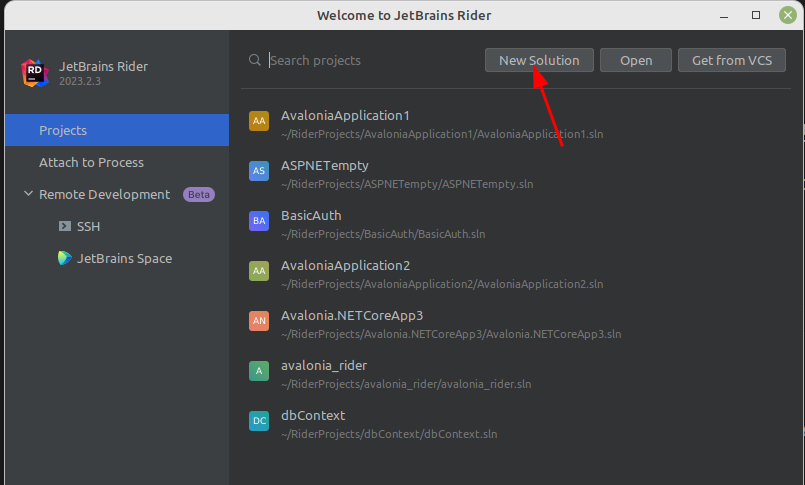This screenshot has width=805, height=485.
Task: Collapse the Remote Development section
Action: click(28, 194)
